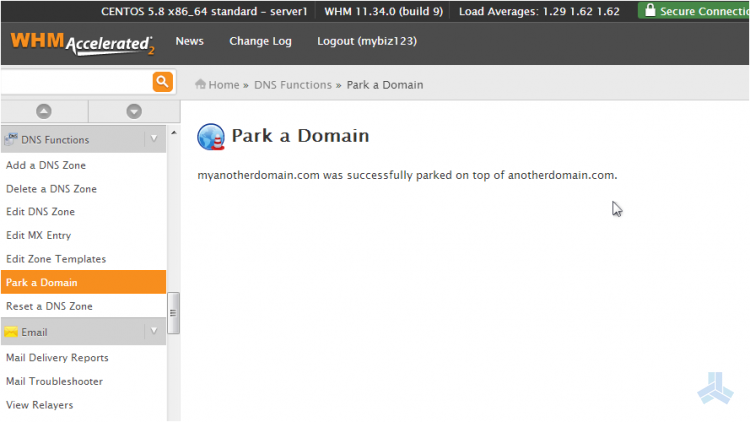Click the Email sidebar header
The image size is (750, 422).
(83, 331)
